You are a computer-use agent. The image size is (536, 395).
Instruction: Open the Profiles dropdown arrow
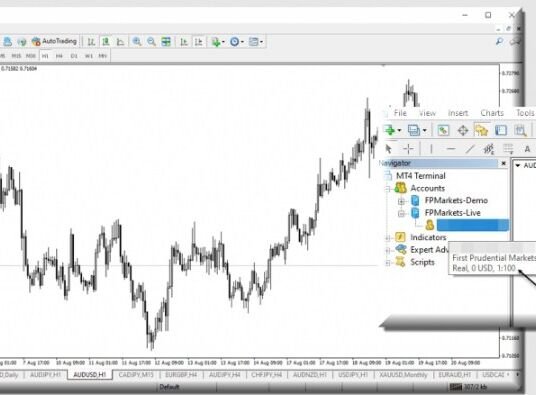pyautogui.click(x=425, y=130)
